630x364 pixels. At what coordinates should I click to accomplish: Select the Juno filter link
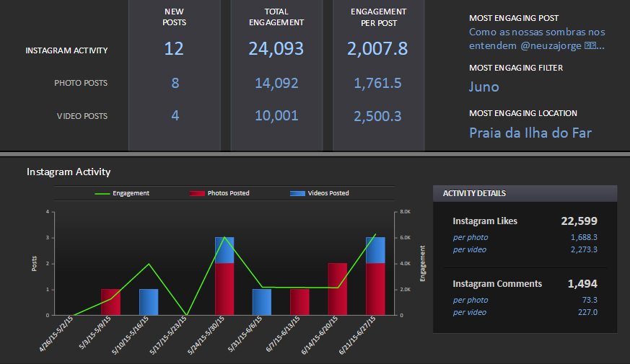(x=484, y=87)
